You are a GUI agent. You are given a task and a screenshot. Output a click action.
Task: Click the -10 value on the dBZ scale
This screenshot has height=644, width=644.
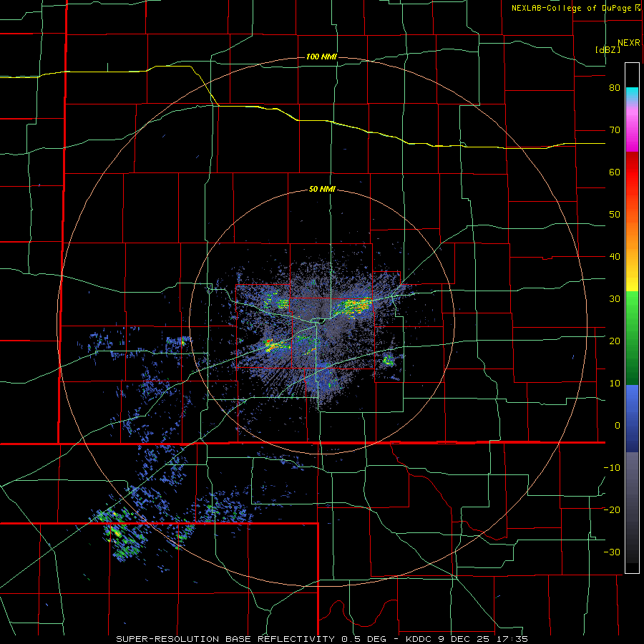pyautogui.click(x=612, y=467)
